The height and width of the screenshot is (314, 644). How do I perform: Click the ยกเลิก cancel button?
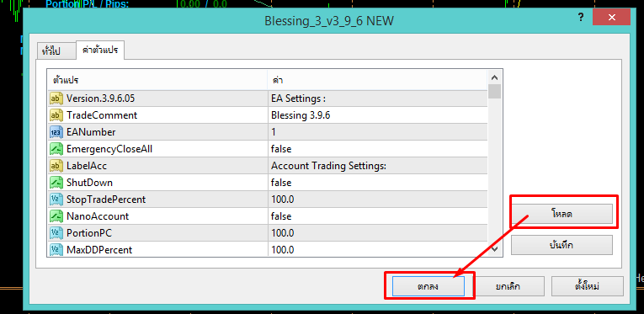[x=508, y=286]
